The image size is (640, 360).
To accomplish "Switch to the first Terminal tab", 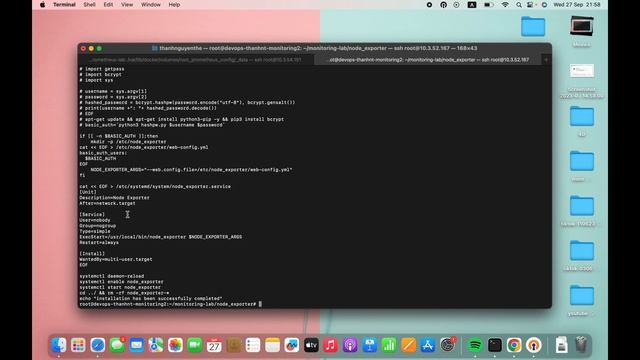I will point(196,60).
